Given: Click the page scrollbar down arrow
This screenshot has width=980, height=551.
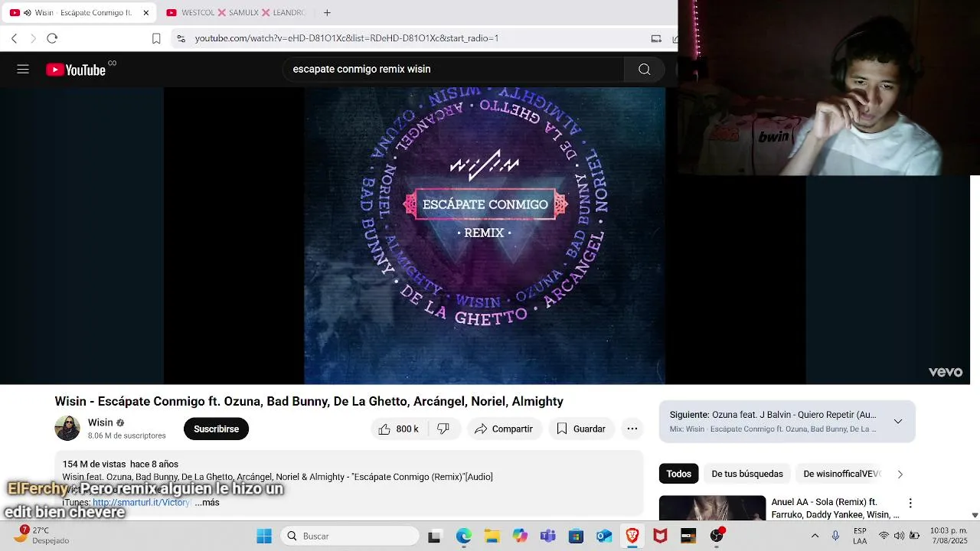Looking at the screenshot, I should click(975, 515).
